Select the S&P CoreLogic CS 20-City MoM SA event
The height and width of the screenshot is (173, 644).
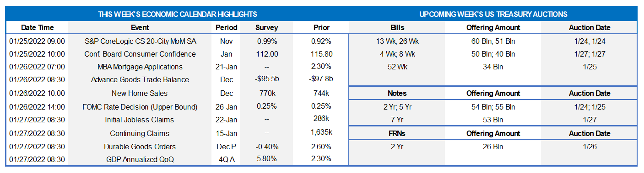141,41
